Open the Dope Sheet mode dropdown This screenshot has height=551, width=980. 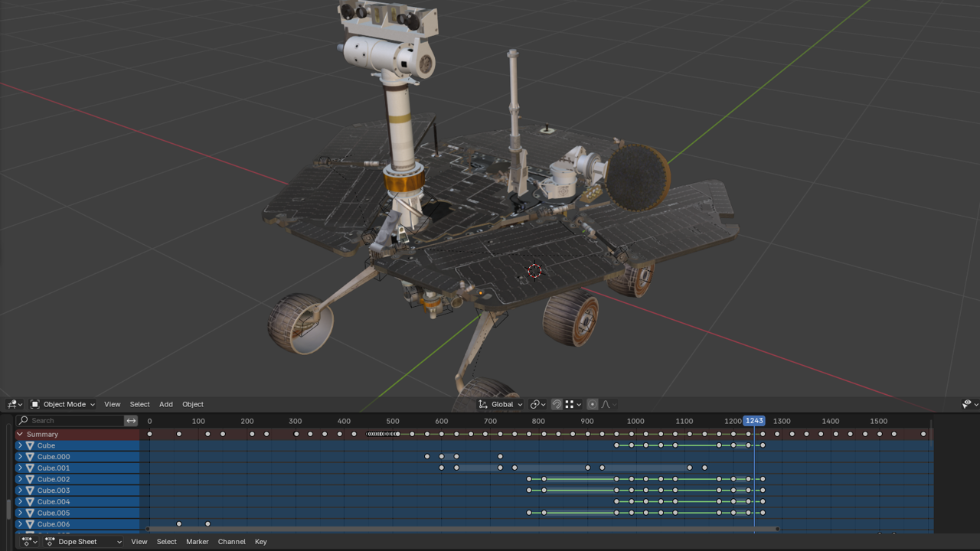coord(83,542)
